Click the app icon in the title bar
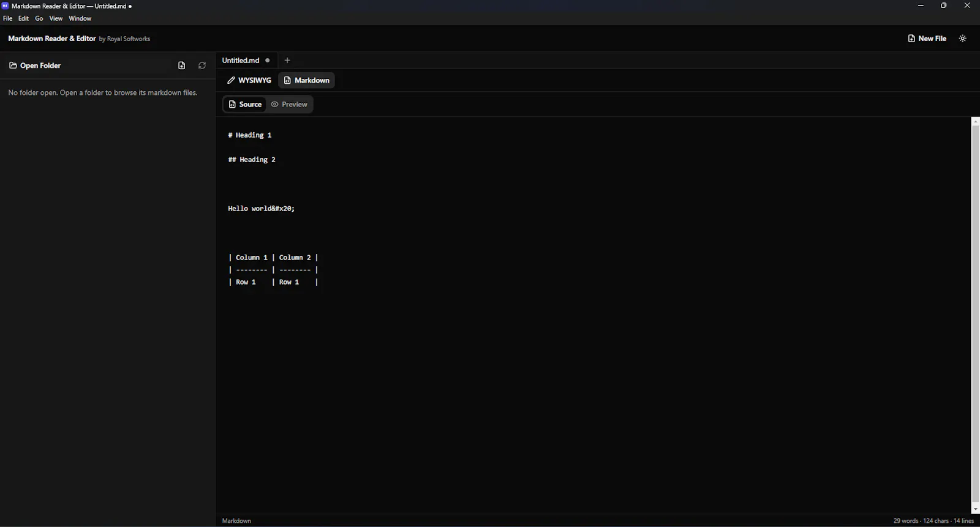This screenshot has height=527, width=980. (x=5, y=6)
